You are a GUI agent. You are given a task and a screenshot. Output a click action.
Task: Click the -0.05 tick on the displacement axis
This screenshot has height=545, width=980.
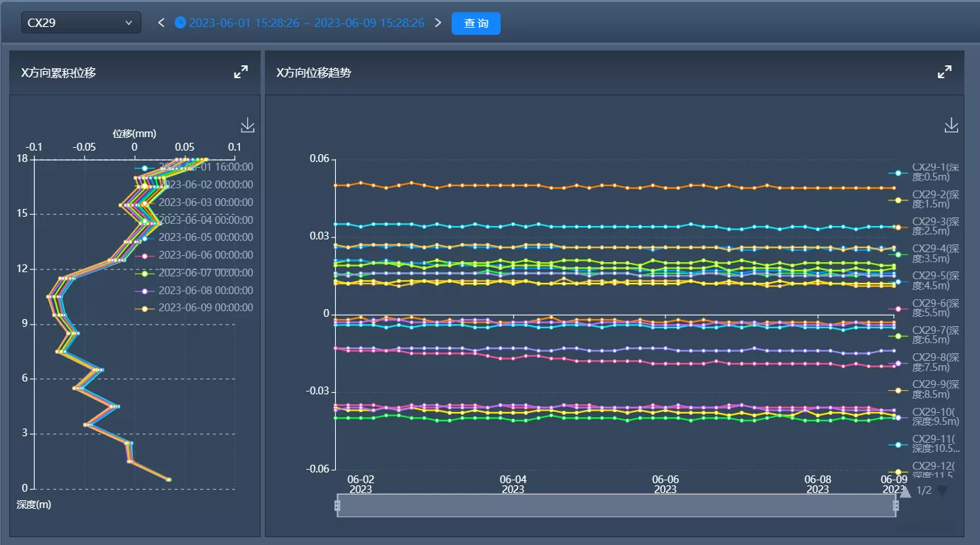point(85,147)
